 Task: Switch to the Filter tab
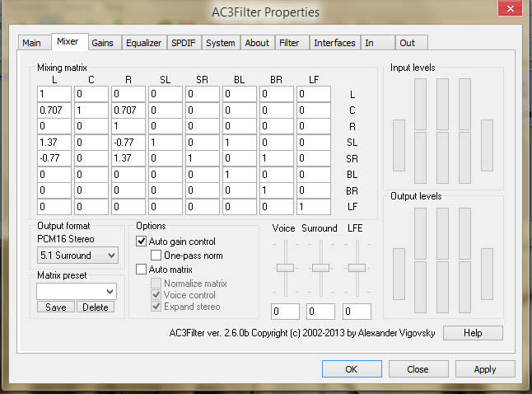[292, 43]
